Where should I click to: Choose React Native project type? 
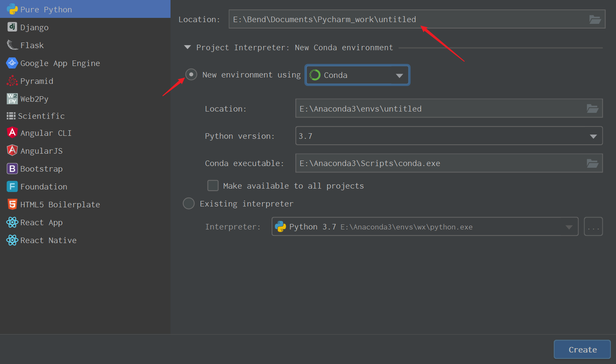coord(85,240)
